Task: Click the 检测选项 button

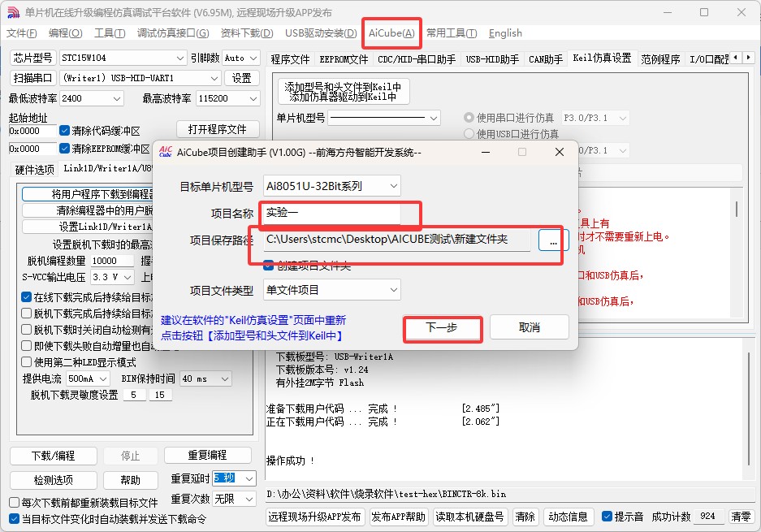Action: [x=54, y=480]
